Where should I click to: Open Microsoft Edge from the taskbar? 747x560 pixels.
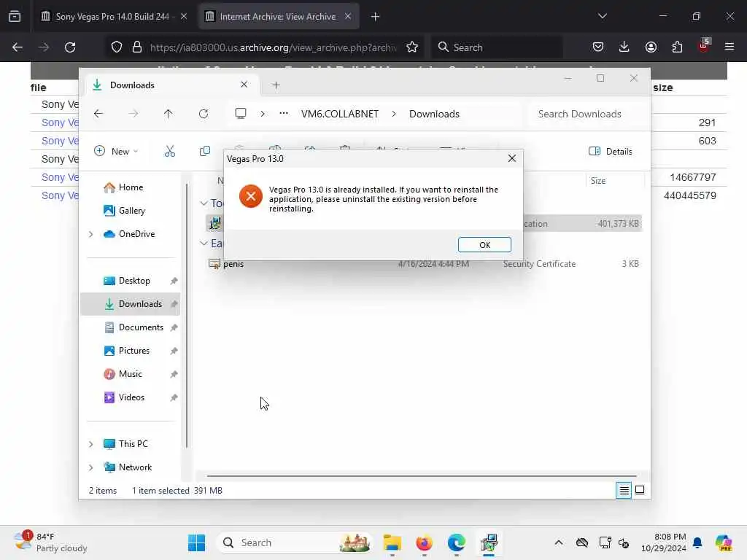[457, 542]
